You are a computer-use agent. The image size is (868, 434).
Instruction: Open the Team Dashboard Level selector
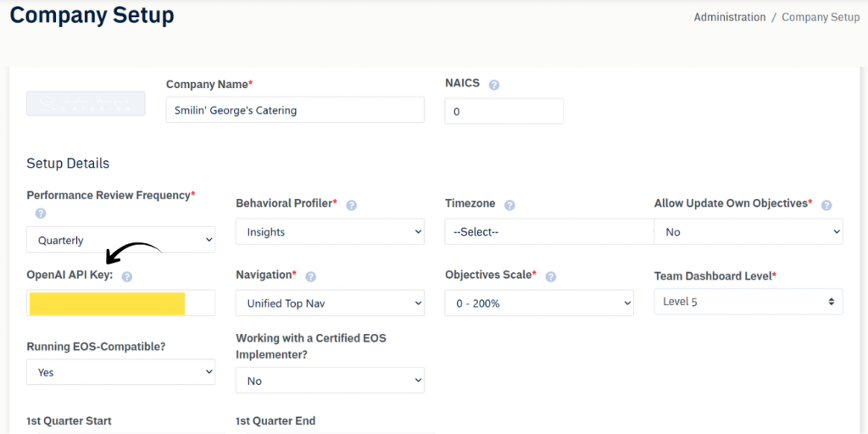(x=748, y=301)
